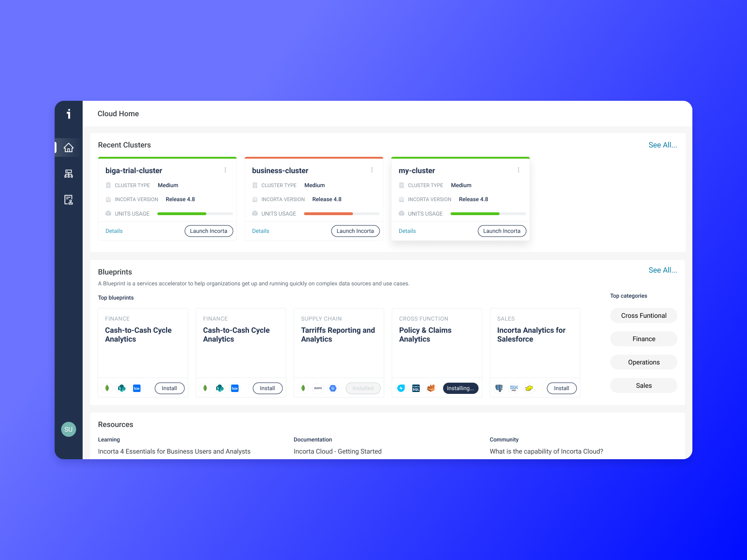Image resolution: width=747 pixels, height=560 pixels.
Task: Select the Zuora icon on Tarriffs Reporting blueprint
Action: pos(318,388)
